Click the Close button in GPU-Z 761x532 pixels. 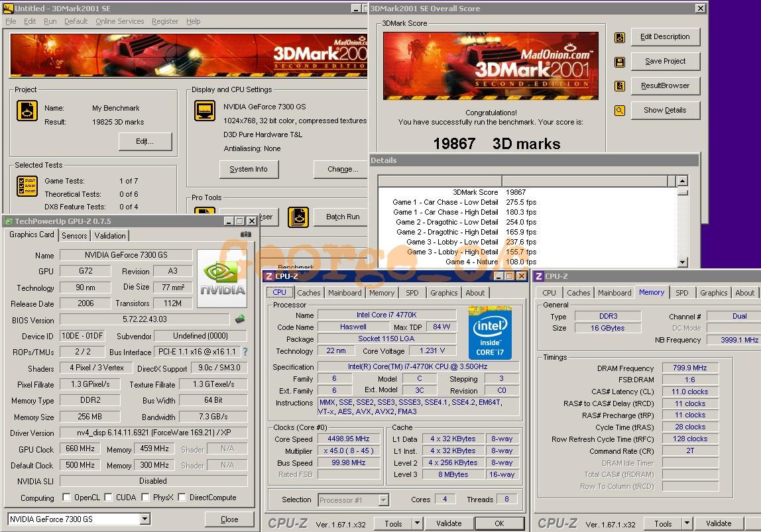pos(229,519)
